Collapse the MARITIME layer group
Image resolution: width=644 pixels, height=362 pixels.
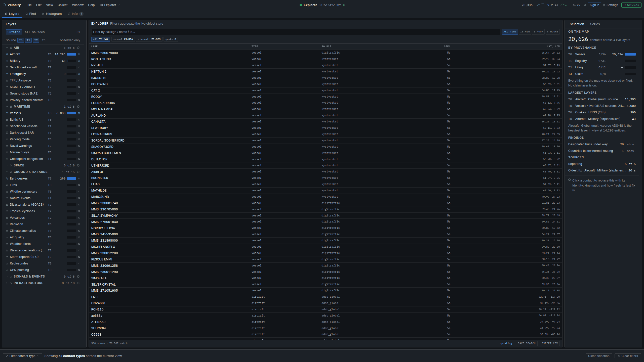click(x=7, y=107)
